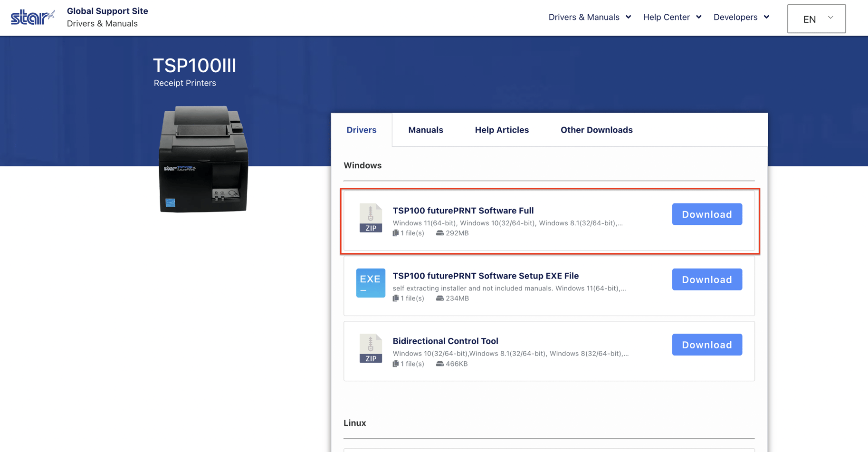868x452 pixels.
Task: Click the Drivers tab
Action: pyautogui.click(x=361, y=130)
